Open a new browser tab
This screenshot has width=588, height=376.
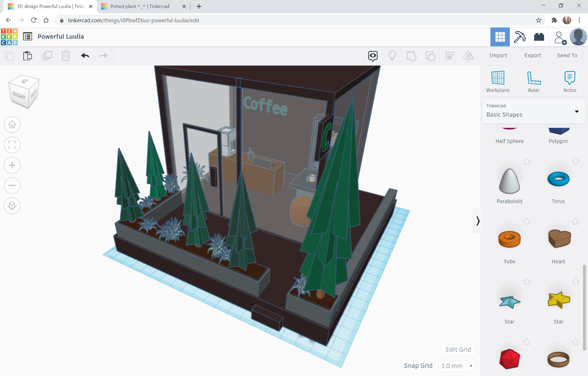coord(199,7)
